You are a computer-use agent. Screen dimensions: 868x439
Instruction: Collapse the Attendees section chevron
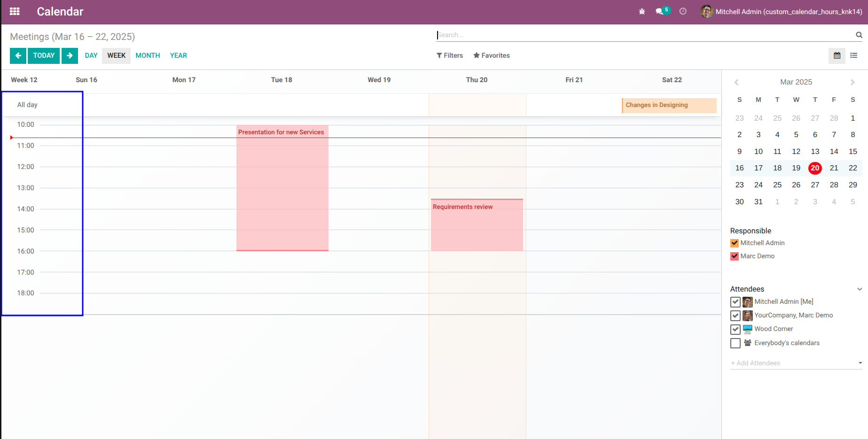coord(859,289)
